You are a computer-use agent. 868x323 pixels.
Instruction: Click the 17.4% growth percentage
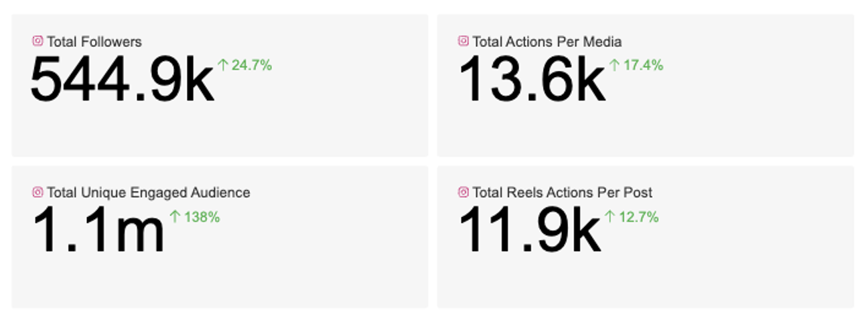point(643,65)
